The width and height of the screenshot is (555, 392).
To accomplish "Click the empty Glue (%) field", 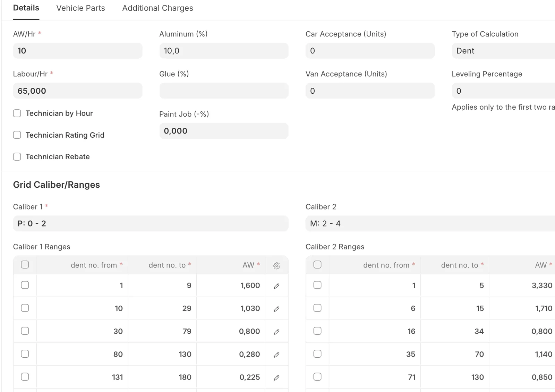I will tap(224, 91).
